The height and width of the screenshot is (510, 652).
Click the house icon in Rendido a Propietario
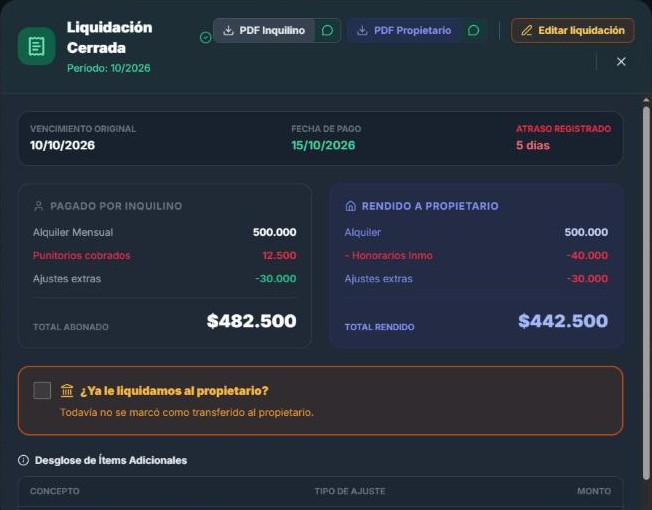[351, 206]
